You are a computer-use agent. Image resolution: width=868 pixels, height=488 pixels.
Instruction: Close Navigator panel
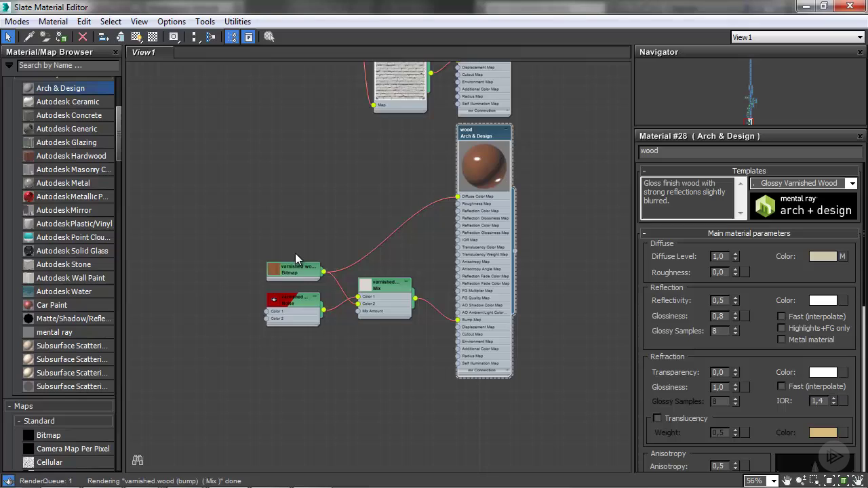tap(861, 52)
